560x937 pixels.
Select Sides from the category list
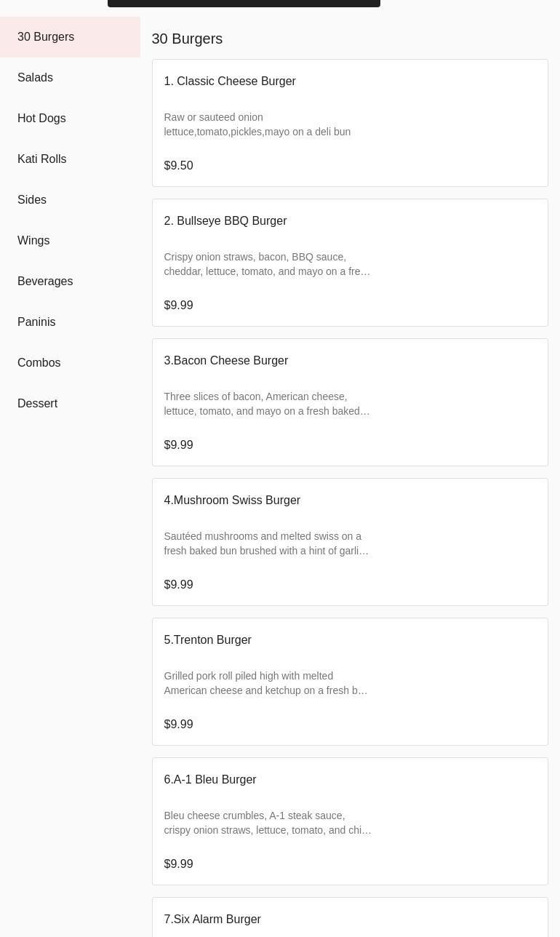(x=32, y=200)
